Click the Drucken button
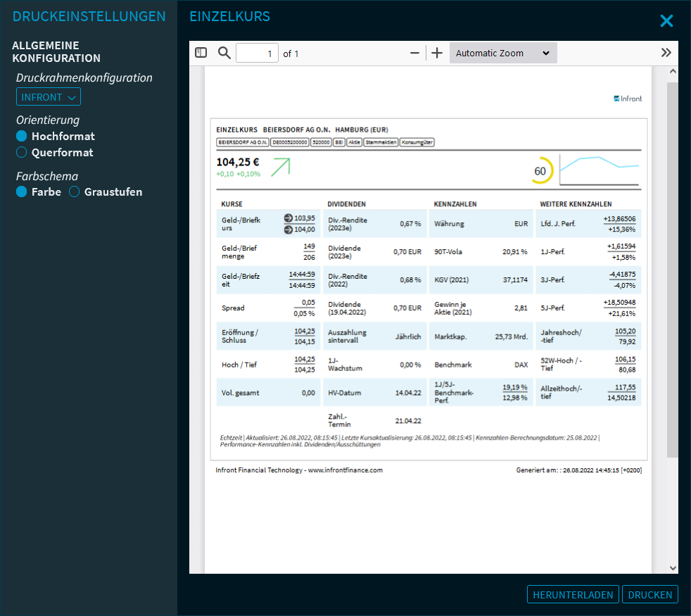Screen dimensions: 691x616 [x=650, y=595]
